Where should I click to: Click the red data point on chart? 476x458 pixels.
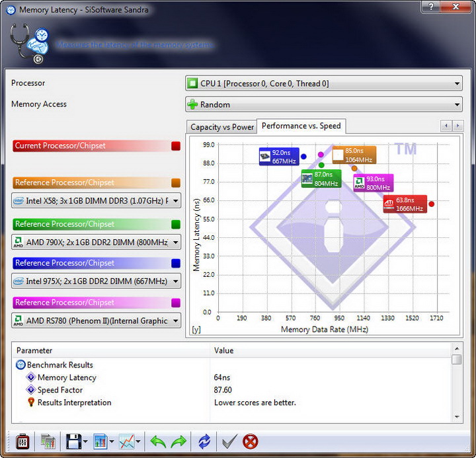click(x=431, y=204)
